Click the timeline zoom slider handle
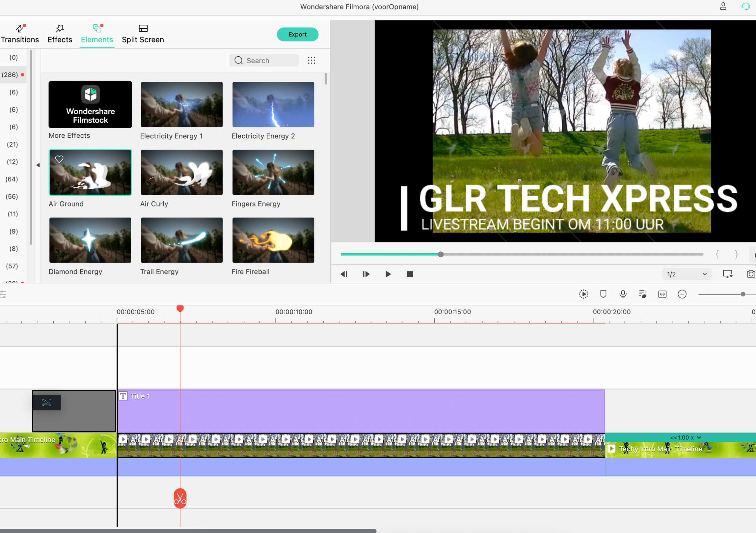Screen dimensions: 756x533 point(743,294)
